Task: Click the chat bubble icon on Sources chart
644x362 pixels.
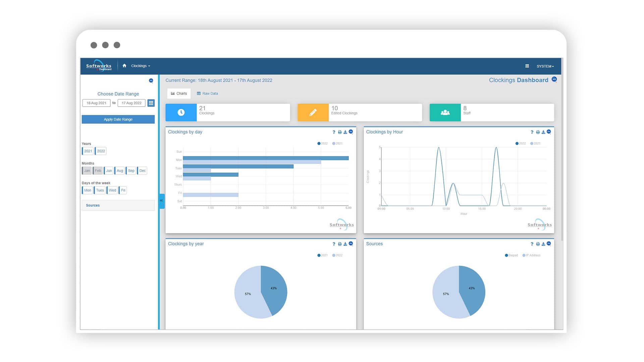Action: (x=549, y=244)
